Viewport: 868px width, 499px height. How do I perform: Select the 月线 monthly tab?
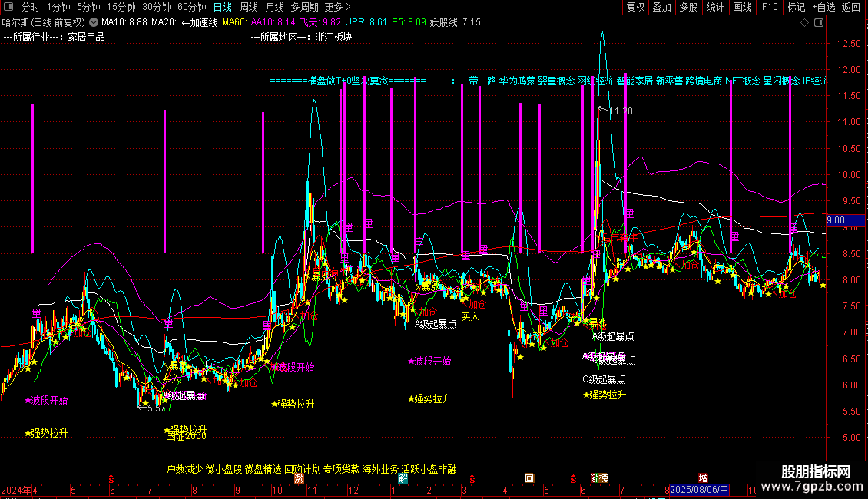pyautogui.click(x=274, y=7)
